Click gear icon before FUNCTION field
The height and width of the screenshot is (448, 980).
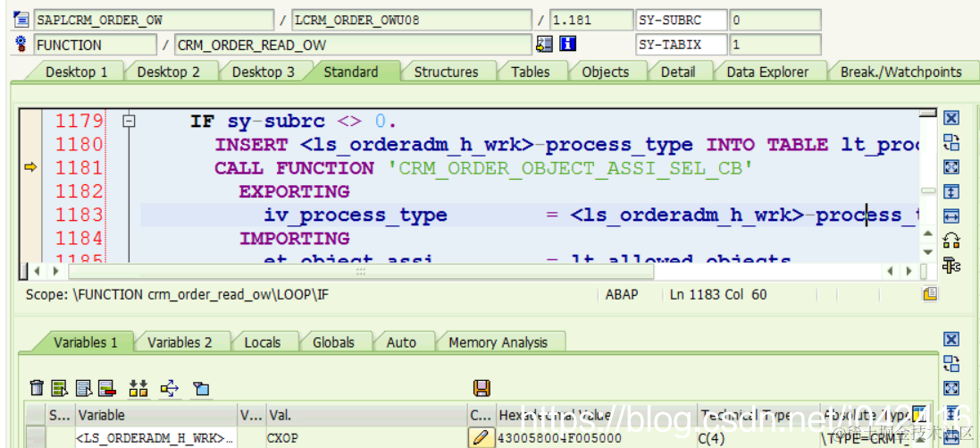(21, 44)
